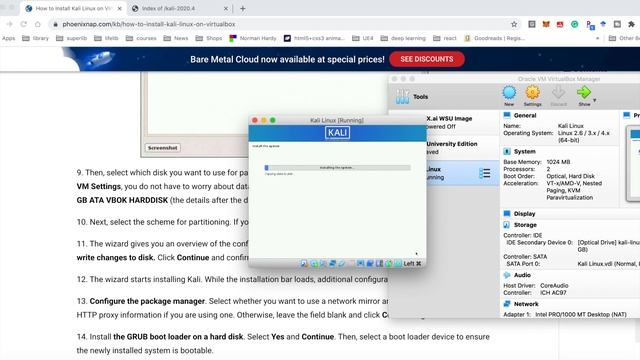Open the library bookmarks folder
Image resolution: width=640 pixels, height=360 pixels.
tap(36, 38)
